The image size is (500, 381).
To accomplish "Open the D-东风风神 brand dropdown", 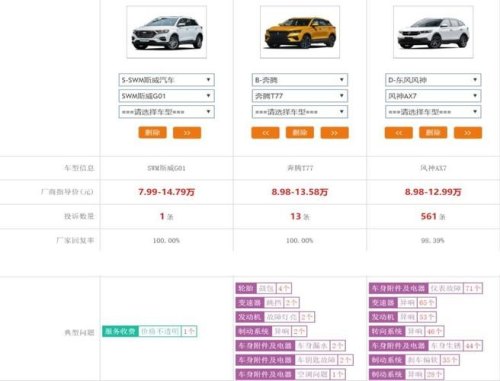I will tap(433, 80).
